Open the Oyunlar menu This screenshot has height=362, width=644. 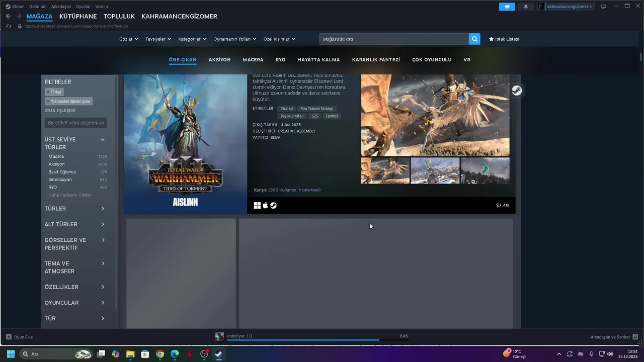coord(83,7)
